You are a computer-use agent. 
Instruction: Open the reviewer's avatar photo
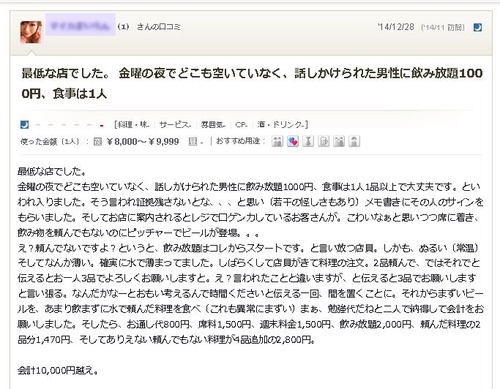pyautogui.click(x=31, y=32)
